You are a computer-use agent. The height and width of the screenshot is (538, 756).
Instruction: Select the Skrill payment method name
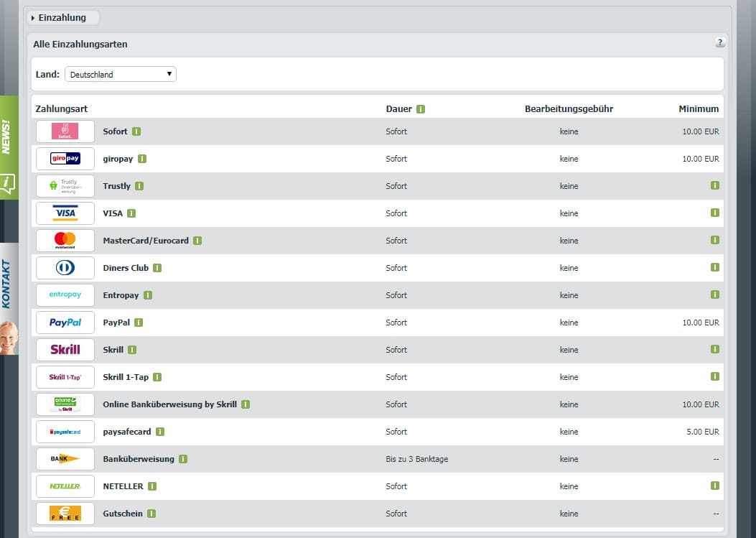pos(113,350)
